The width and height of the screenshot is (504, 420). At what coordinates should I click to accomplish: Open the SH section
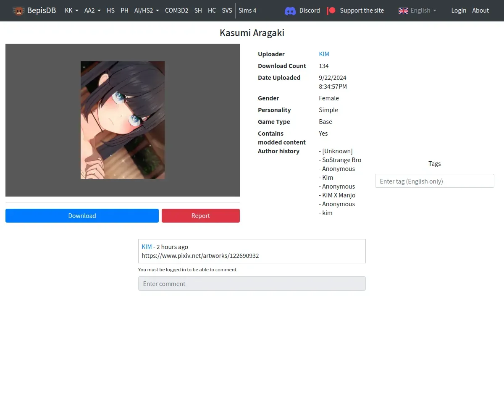[198, 10]
